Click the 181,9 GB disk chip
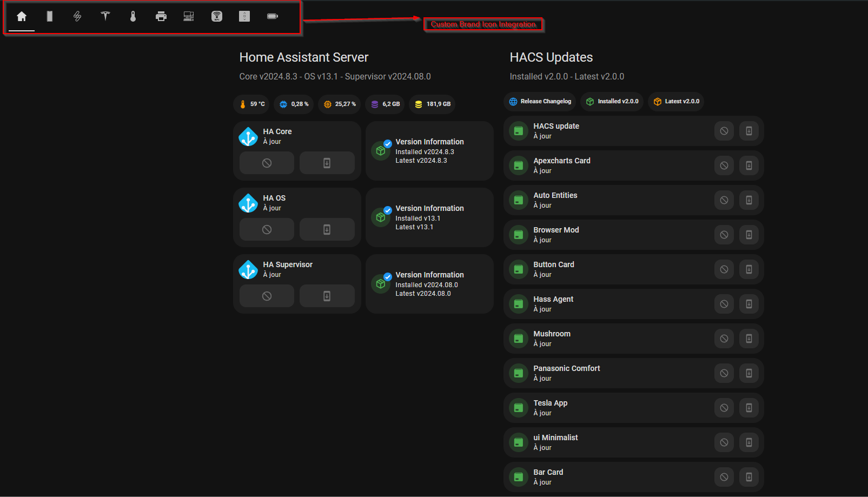Image resolution: width=868 pixels, height=497 pixels. pyautogui.click(x=432, y=104)
